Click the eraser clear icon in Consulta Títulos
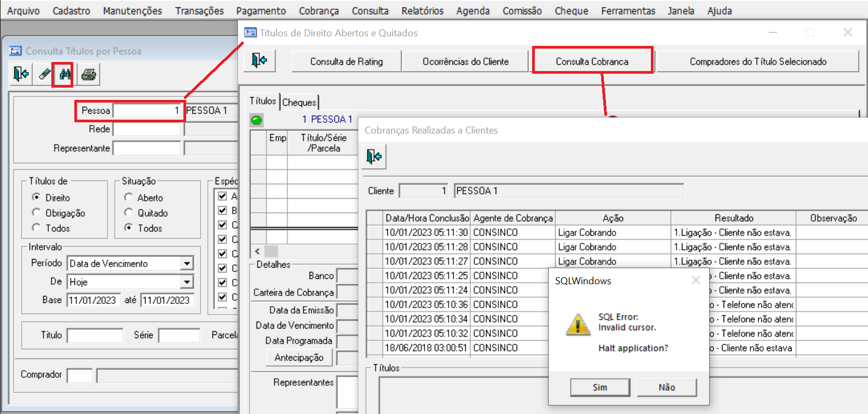The height and width of the screenshot is (414, 868). point(44,74)
